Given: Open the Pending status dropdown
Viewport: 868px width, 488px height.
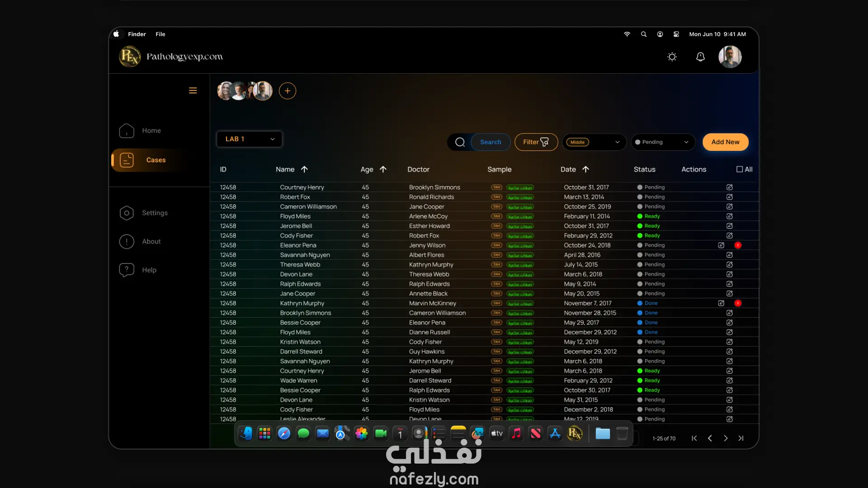Looking at the screenshot, I should point(662,142).
